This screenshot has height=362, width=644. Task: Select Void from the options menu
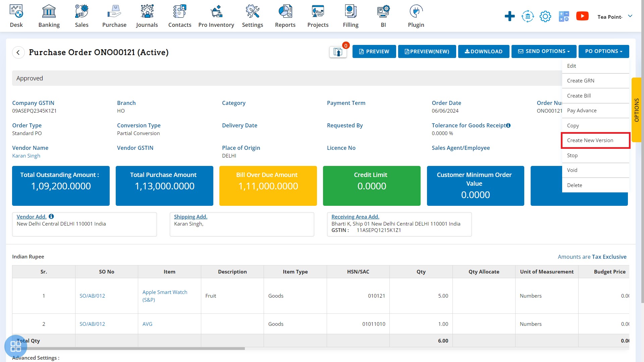click(x=572, y=170)
